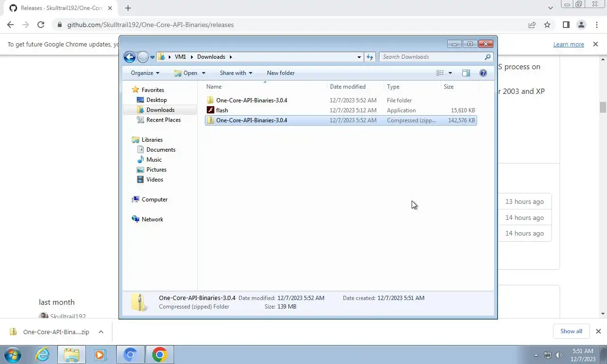Image resolution: width=607 pixels, height=364 pixels.
Task: Reload the GitHub page in Chrome
Action: click(41, 25)
